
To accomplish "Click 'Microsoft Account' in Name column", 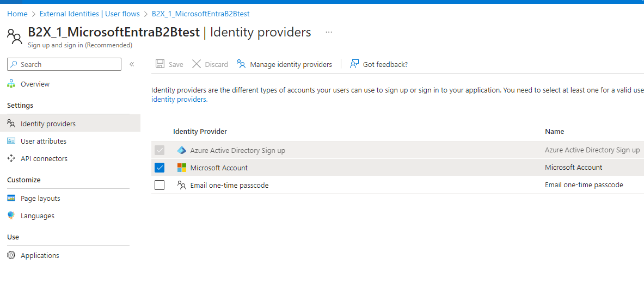I will pyautogui.click(x=573, y=168).
